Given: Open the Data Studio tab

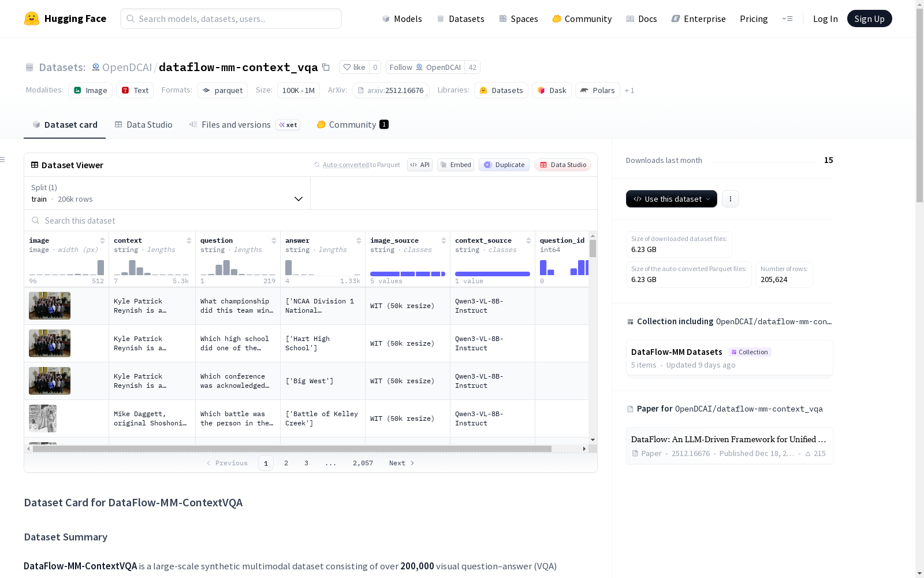Looking at the screenshot, I should [143, 125].
